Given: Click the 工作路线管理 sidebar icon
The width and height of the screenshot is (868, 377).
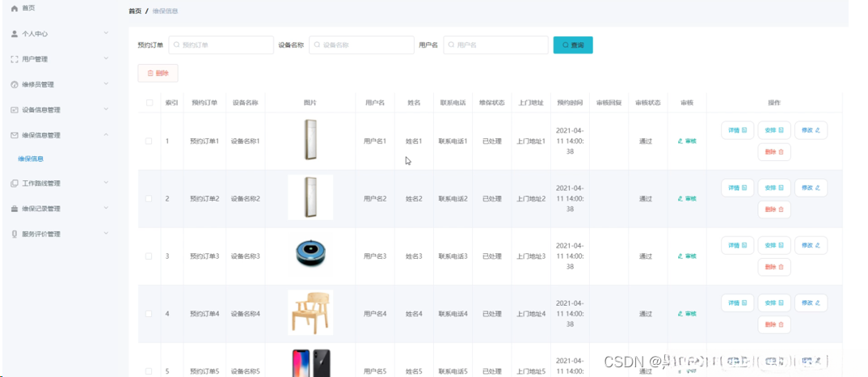Looking at the screenshot, I should point(15,184).
